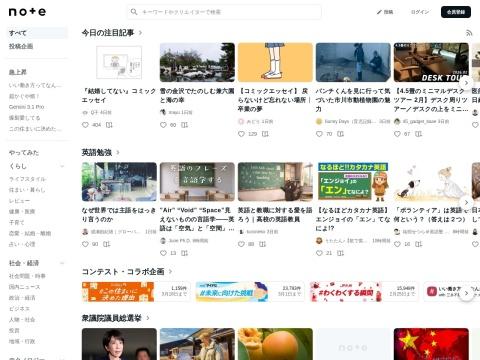Select the 投稿企画 sidebar item

[x=21, y=46]
